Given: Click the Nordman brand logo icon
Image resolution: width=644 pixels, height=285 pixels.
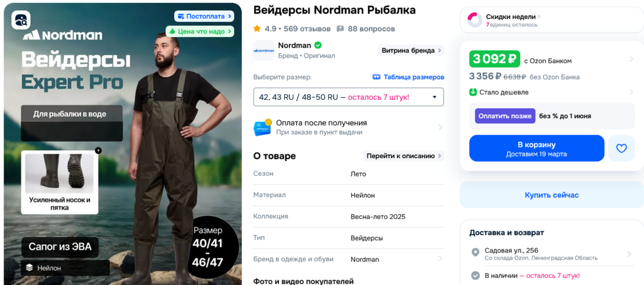Looking at the screenshot, I should tap(264, 50).
